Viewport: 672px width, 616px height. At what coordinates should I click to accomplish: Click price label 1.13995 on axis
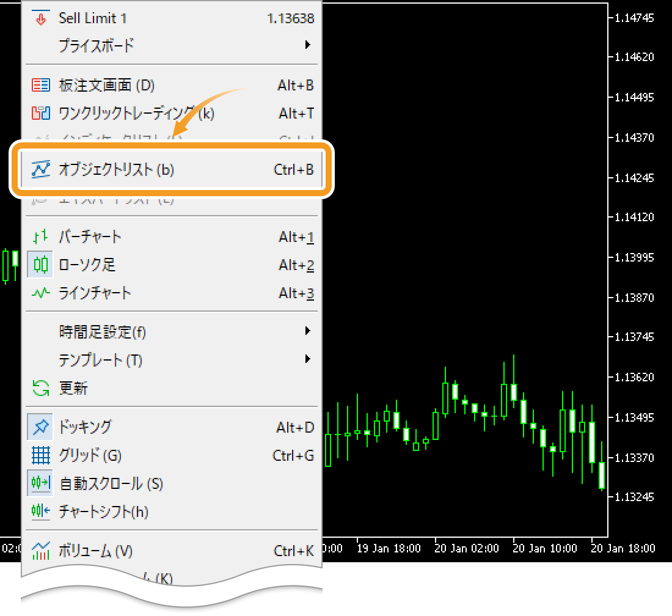tap(634, 257)
